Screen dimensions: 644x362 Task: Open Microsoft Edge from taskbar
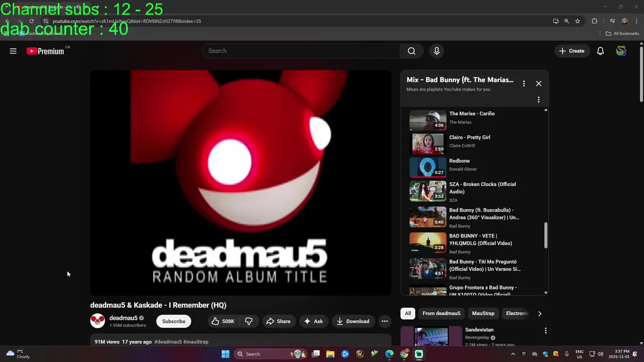click(389, 354)
